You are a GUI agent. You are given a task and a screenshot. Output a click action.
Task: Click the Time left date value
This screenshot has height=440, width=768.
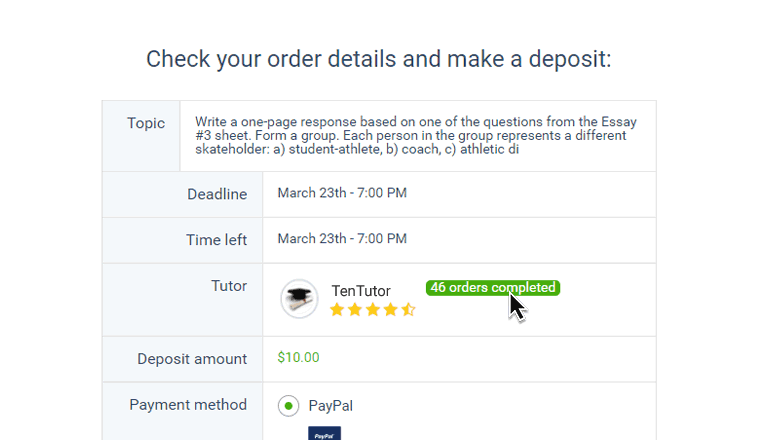[x=342, y=239]
